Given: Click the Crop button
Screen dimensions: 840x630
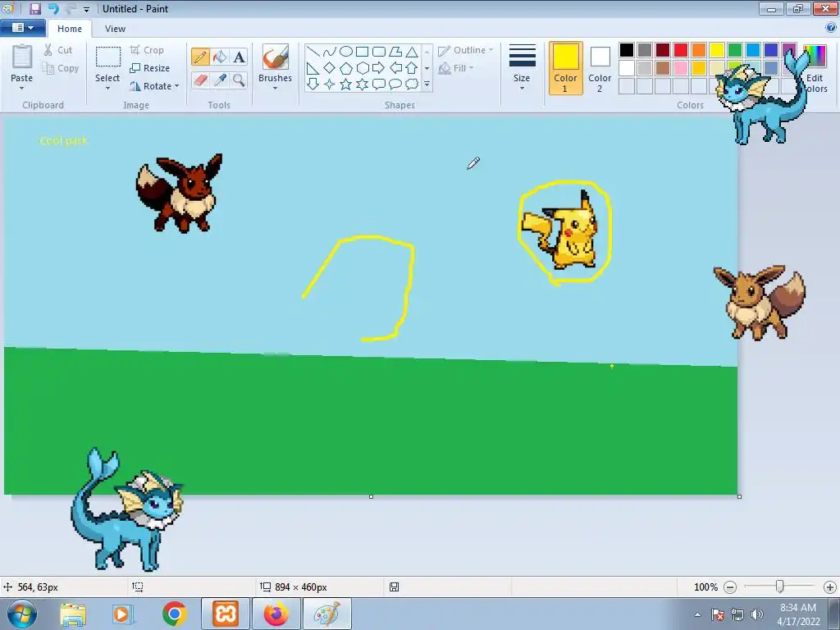Looking at the screenshot, I should (x=147, y=50).
